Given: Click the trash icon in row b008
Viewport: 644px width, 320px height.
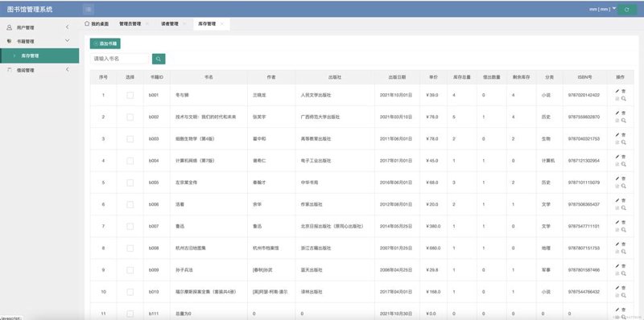Looking at the screenshot, I should pyautogui.click(x=623, y=244).
